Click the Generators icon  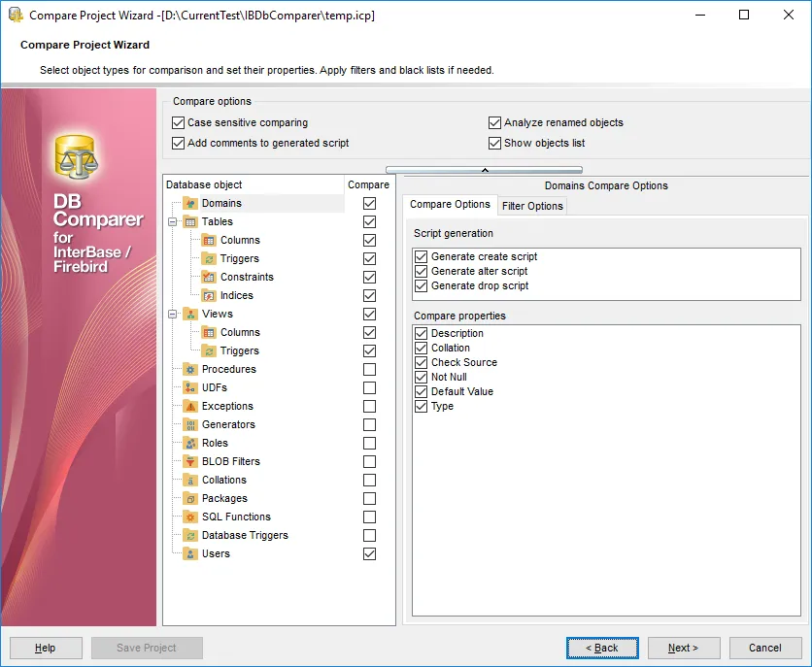tap(190, 425)
